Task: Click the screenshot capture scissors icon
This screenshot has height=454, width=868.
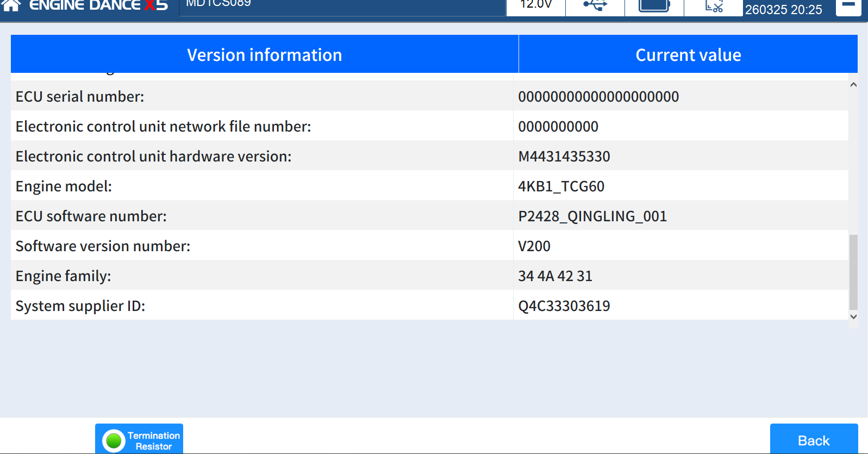Action: pyautogui.click(x=713, y=7)
